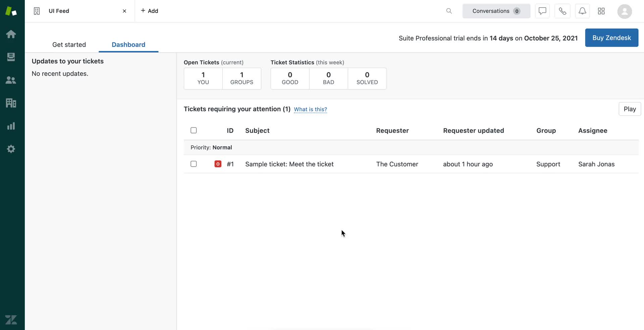Open the Views icon in the sidebar
644x330 pixels.
pos(11,57)
